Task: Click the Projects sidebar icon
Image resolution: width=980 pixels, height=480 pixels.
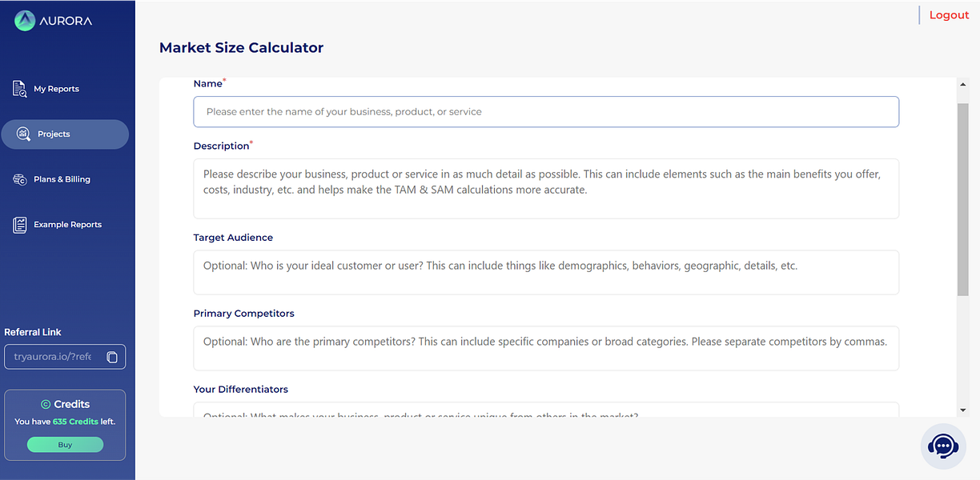Action: pyautogui.click(x=23, y=134)
